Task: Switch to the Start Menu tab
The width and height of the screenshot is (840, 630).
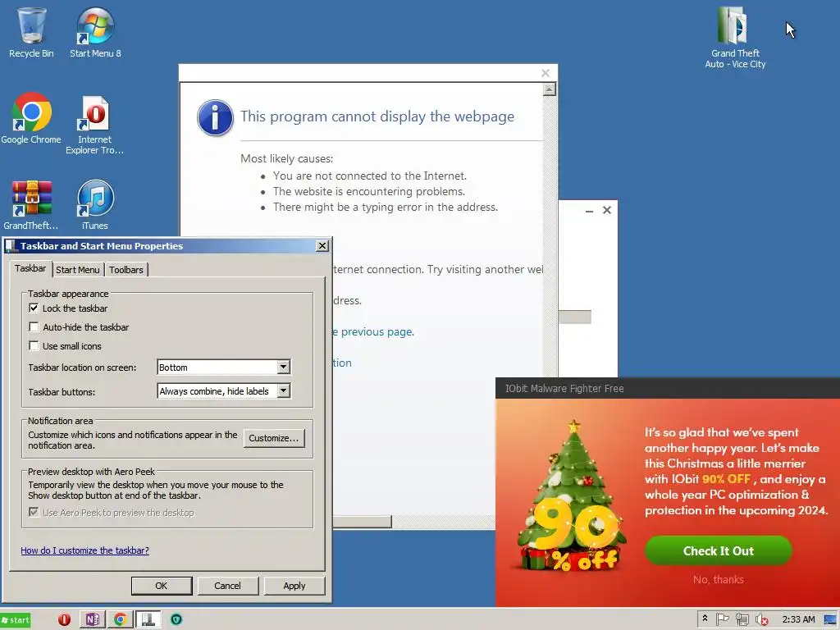Action: (x=78, y=270)
